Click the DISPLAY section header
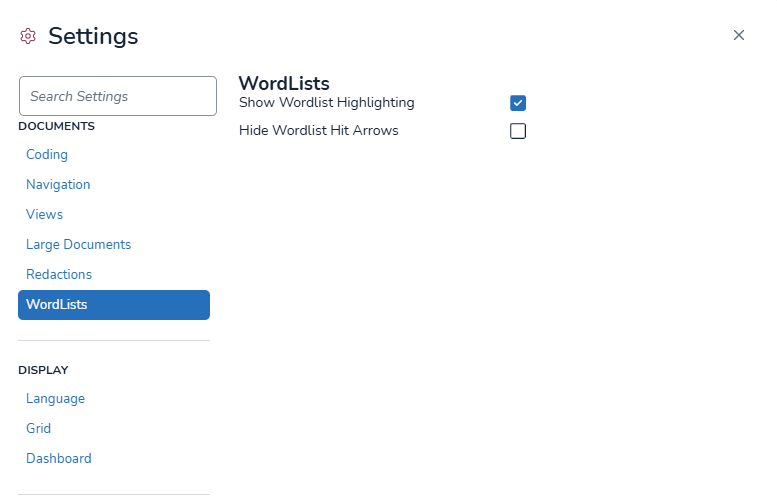This screenshot has height=498, width=777. coord(43,370)
